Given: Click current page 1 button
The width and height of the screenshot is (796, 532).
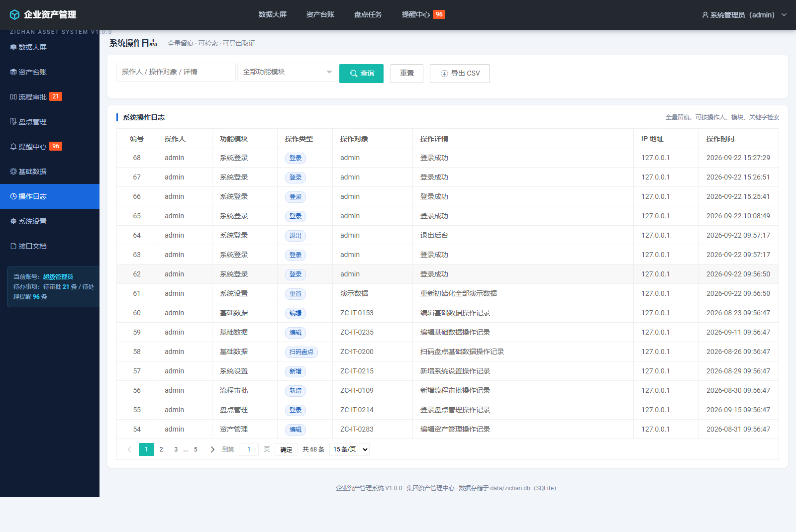Looking at the screenshot, I should [x=146, y=449].
